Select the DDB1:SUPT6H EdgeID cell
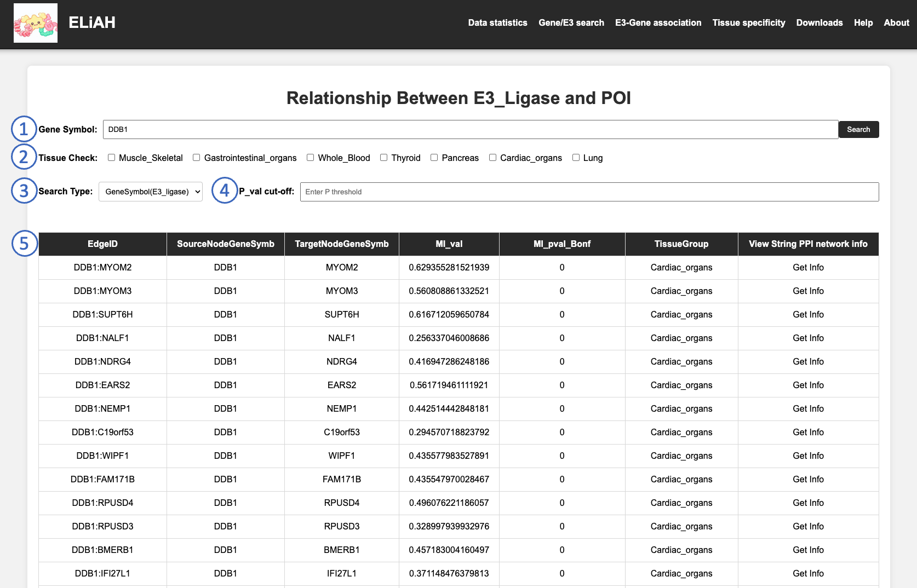The width and height of the screenshot is (917, 588). point(102,315)
